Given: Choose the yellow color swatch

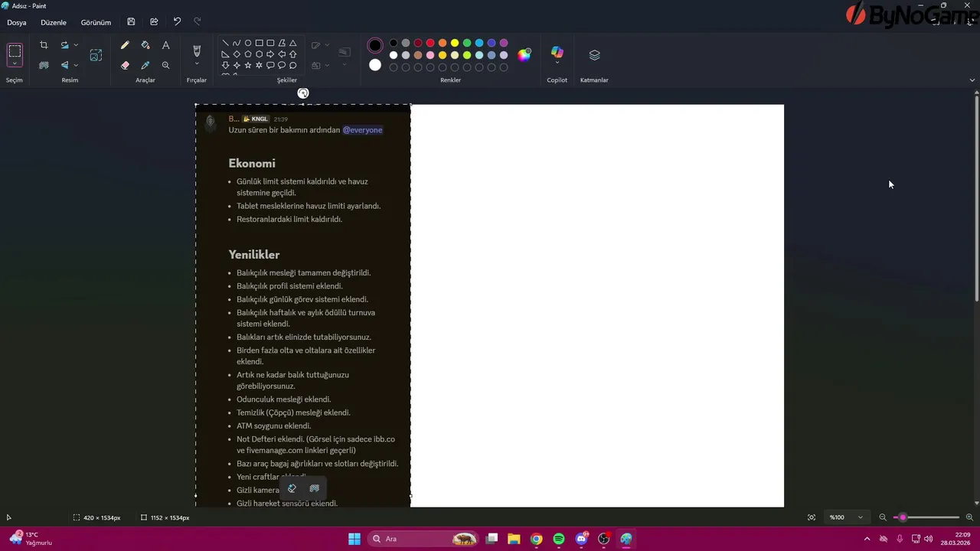Looking at the screenshot, I should (x=455, y=43).
